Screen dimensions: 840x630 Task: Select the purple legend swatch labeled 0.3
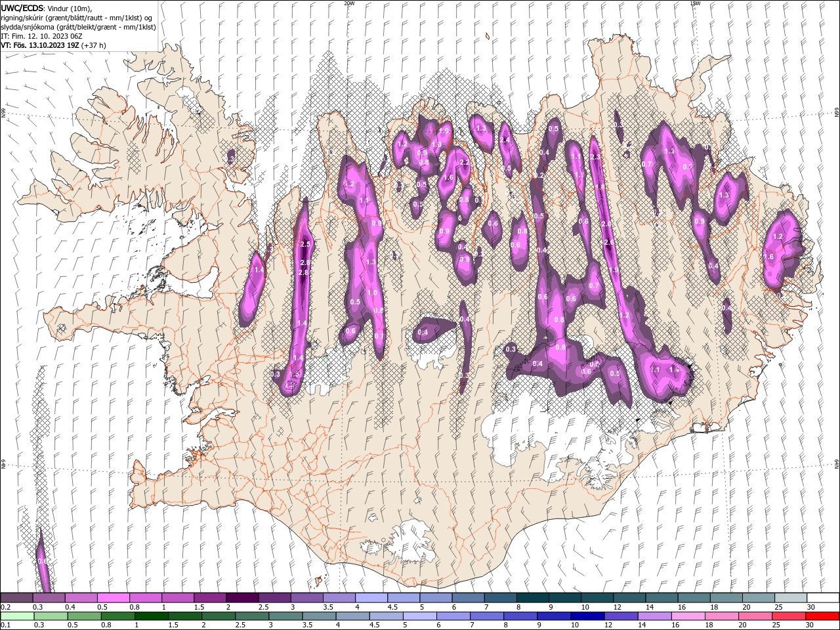point(49,598)
